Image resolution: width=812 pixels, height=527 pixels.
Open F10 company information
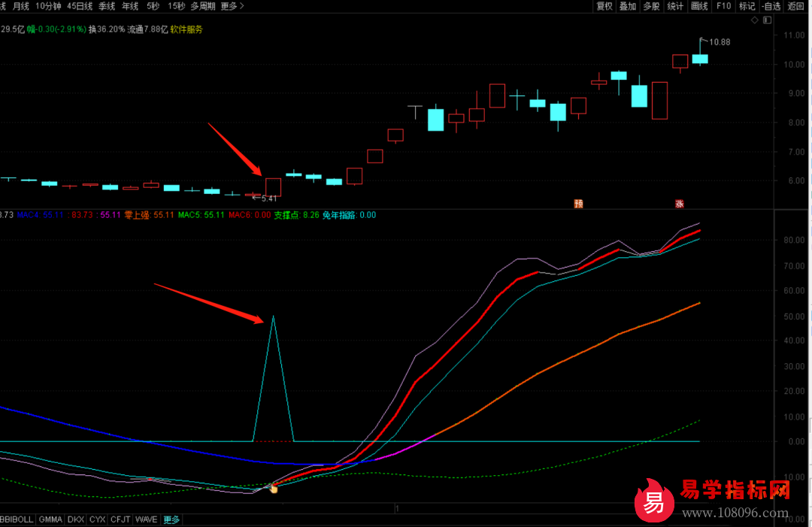click(x=723, y=6)
